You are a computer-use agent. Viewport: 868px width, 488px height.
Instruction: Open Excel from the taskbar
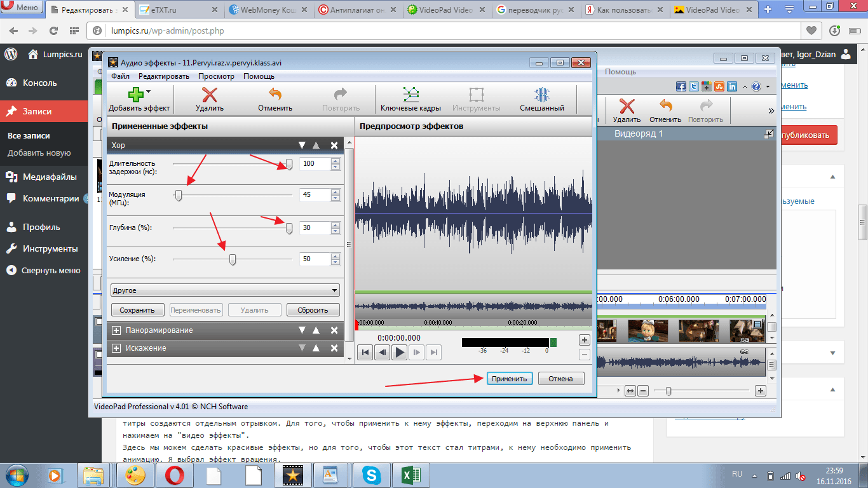(410, 475)
